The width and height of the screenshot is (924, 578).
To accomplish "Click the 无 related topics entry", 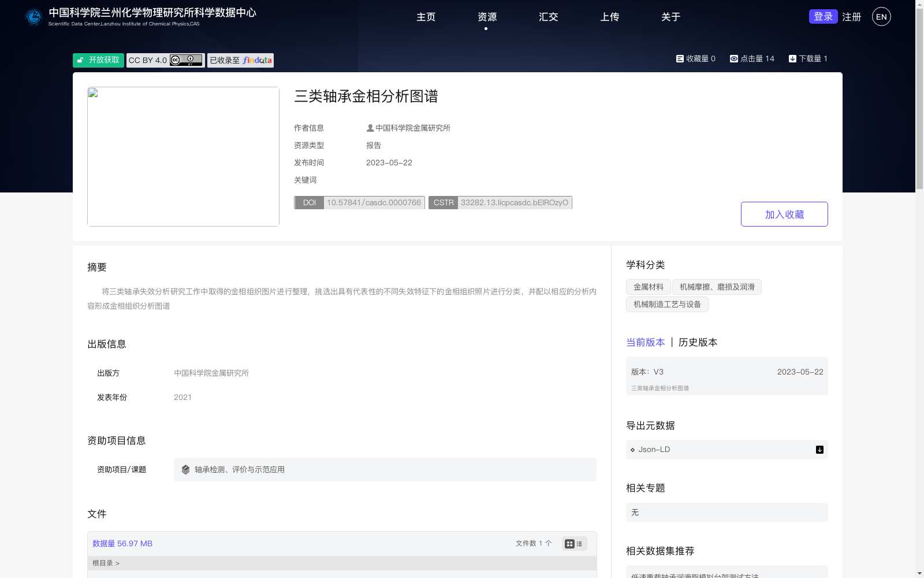I will point(727,512).
